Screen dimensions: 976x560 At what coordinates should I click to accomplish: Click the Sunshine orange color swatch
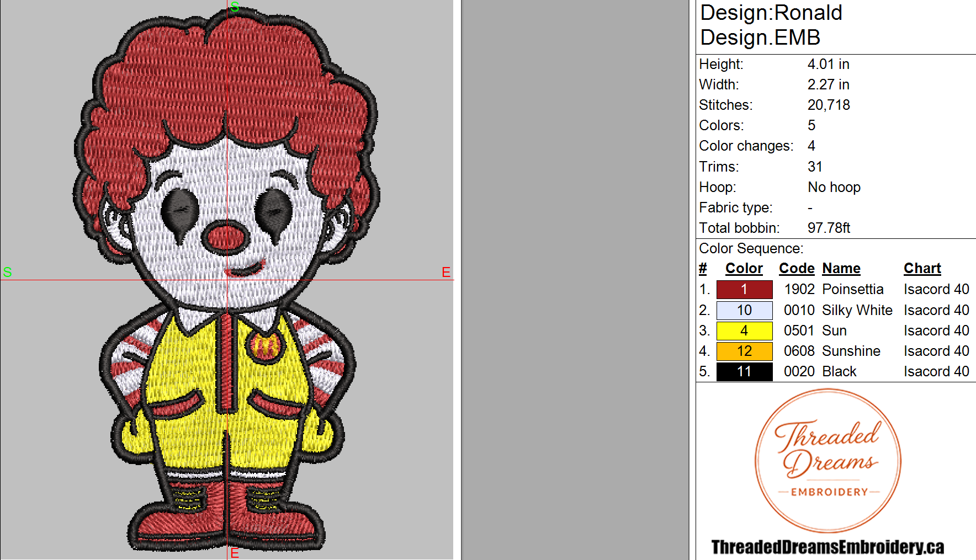(744, 351)
